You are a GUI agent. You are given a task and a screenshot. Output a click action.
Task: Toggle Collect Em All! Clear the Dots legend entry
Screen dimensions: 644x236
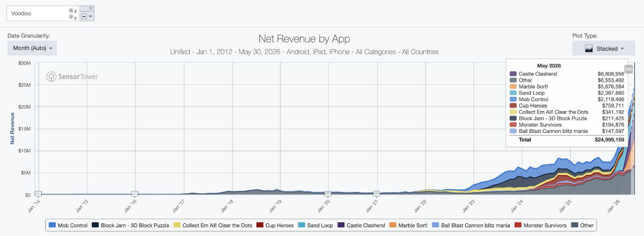tap(213, 225)
